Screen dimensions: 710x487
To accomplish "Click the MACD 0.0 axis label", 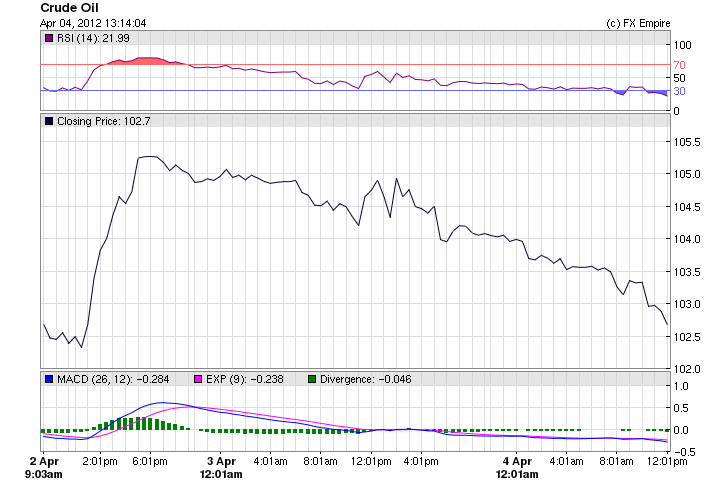I will click(681, 430).
